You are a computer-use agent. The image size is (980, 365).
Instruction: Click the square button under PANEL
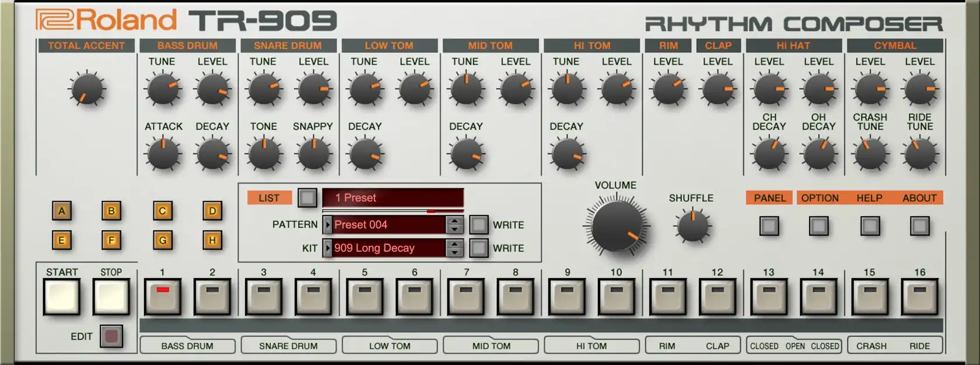coord(769,226)
